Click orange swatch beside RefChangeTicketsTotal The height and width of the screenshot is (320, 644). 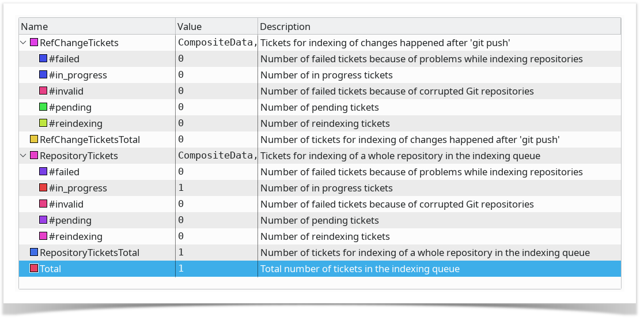tap(34, 139)
